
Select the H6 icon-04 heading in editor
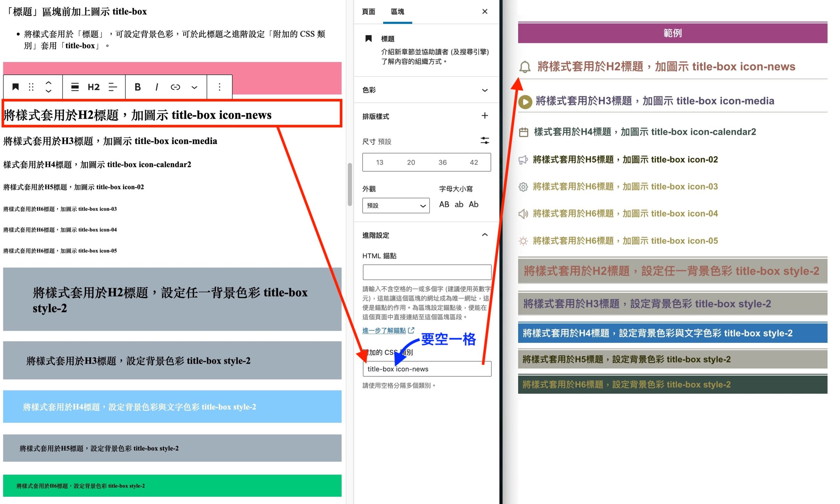point(60,230)
